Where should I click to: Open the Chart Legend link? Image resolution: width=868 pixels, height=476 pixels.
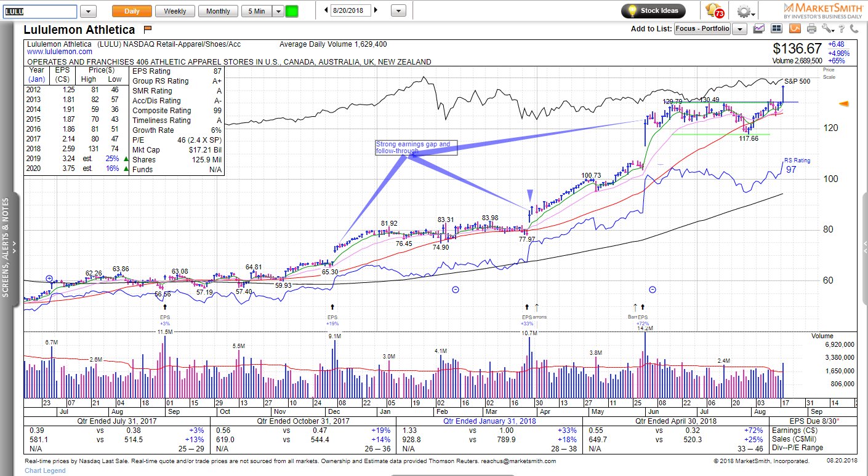[44, 471]
